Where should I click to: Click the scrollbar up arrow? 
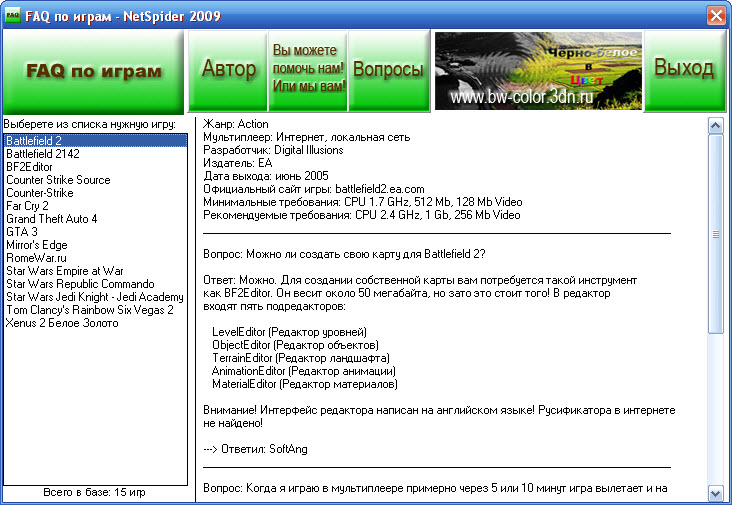(715, 125)
